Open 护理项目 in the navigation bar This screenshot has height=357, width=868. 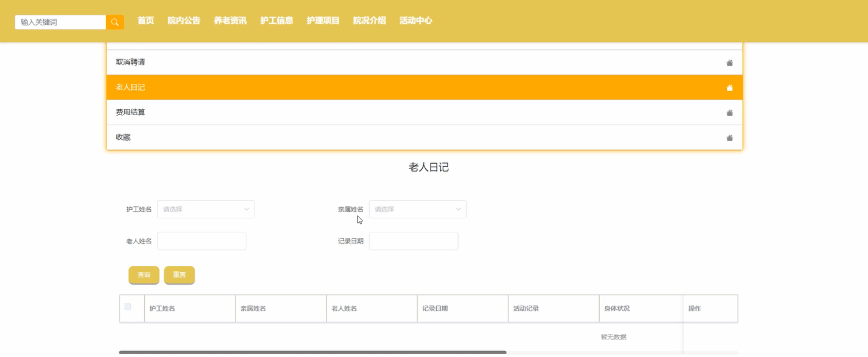(323, 21)
